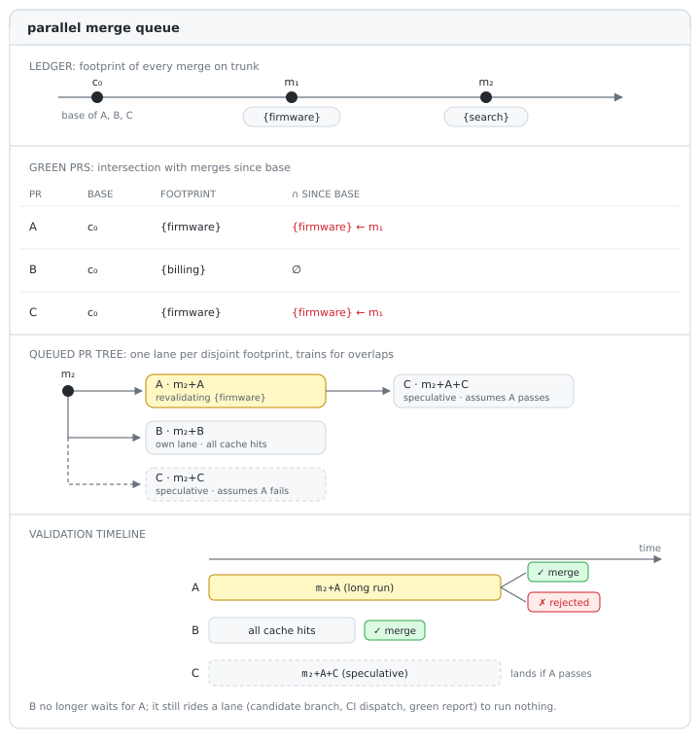
Task: Click the green merge badge beside A
Action: pyautogui.click(x=558, y=572)
